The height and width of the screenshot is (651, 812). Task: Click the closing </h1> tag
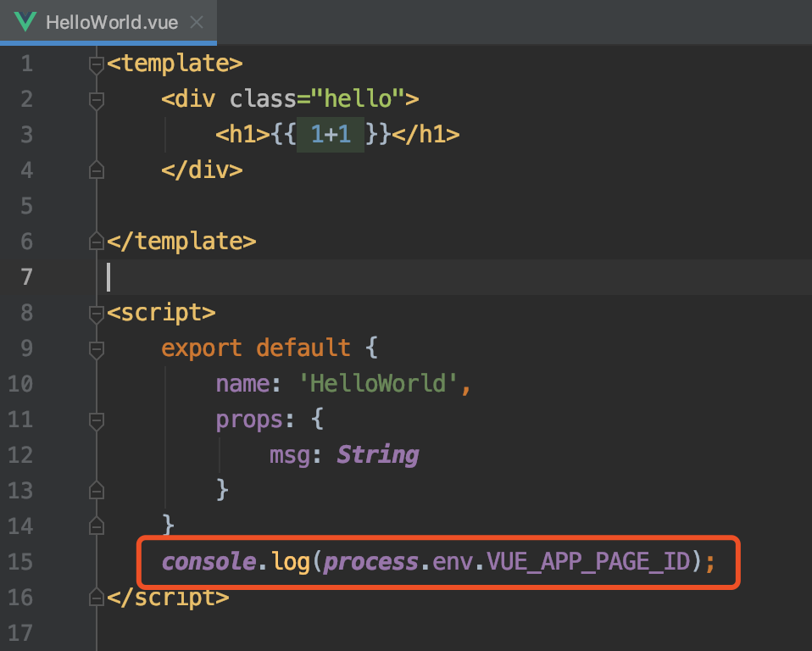pos(425,135)
